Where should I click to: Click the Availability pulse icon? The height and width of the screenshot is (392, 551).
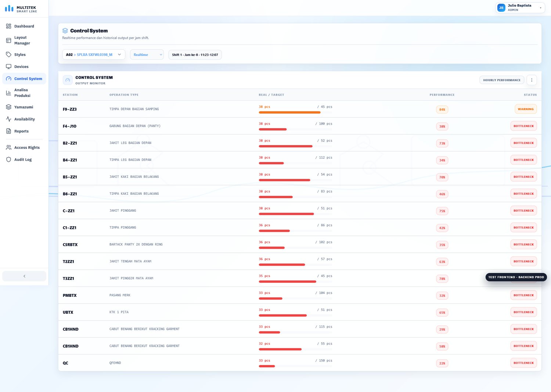[x=8, y=119]
